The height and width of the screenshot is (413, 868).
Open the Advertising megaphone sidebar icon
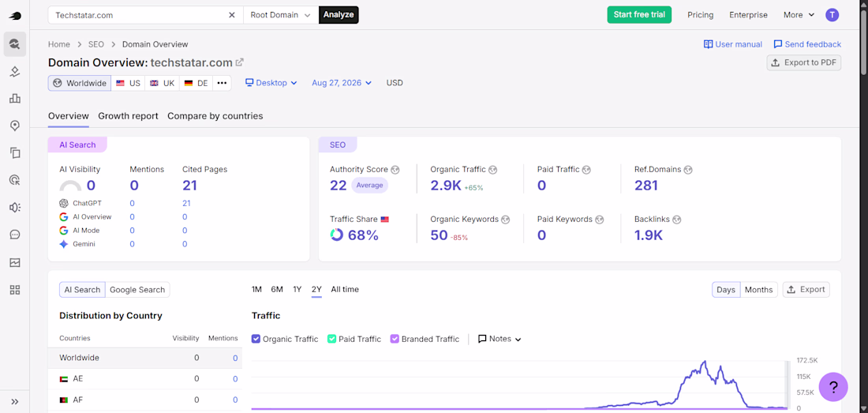point(15,207)
